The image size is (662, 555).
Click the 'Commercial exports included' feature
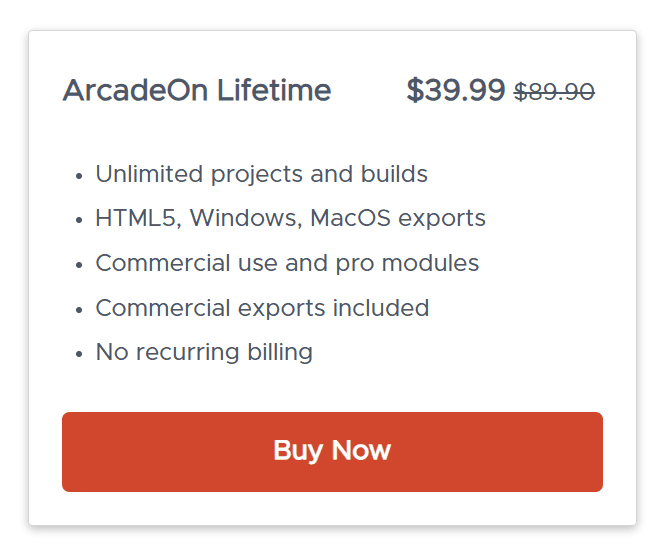click(x=262, y=308)
